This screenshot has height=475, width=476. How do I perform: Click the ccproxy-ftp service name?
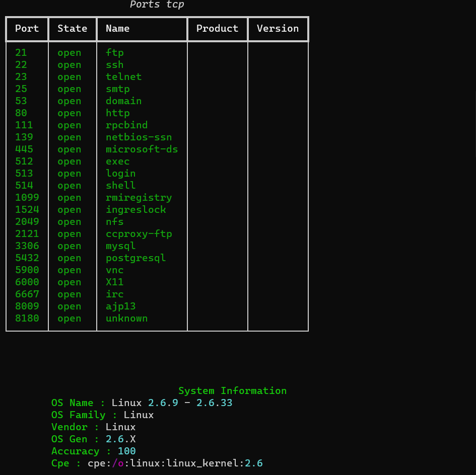tap(139, 234)
